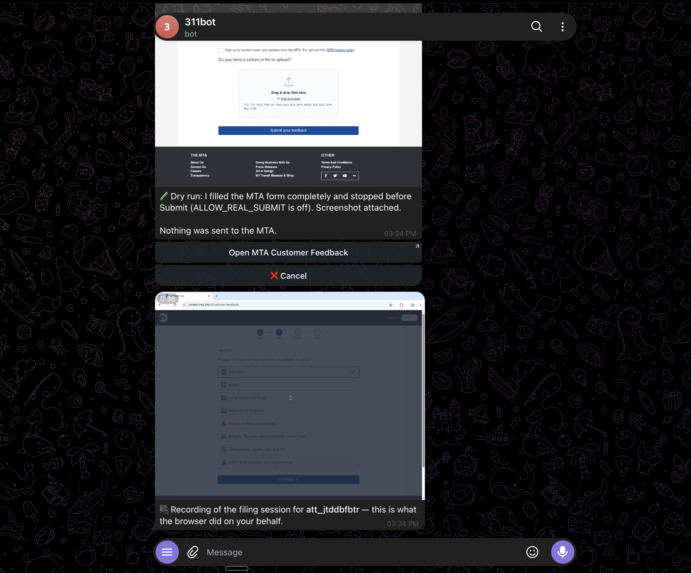The width and height of the screenshot is (691, 573).
Task: Open the bot commands menu button
Action: (x=167, y=552)
